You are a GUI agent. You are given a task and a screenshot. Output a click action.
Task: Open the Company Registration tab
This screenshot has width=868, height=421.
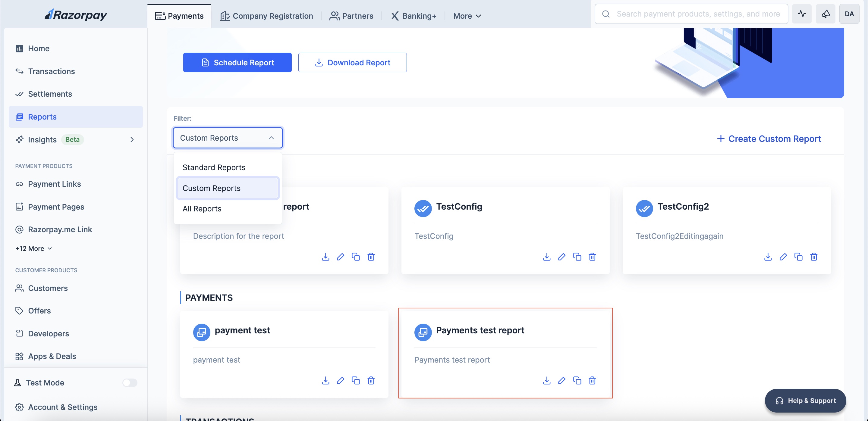coord(266,16)
